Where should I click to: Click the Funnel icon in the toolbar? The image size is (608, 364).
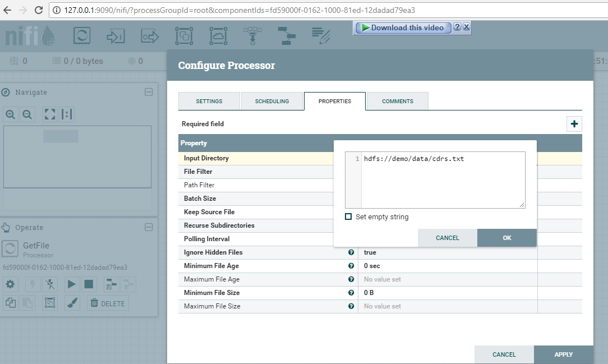pos(252,36)
